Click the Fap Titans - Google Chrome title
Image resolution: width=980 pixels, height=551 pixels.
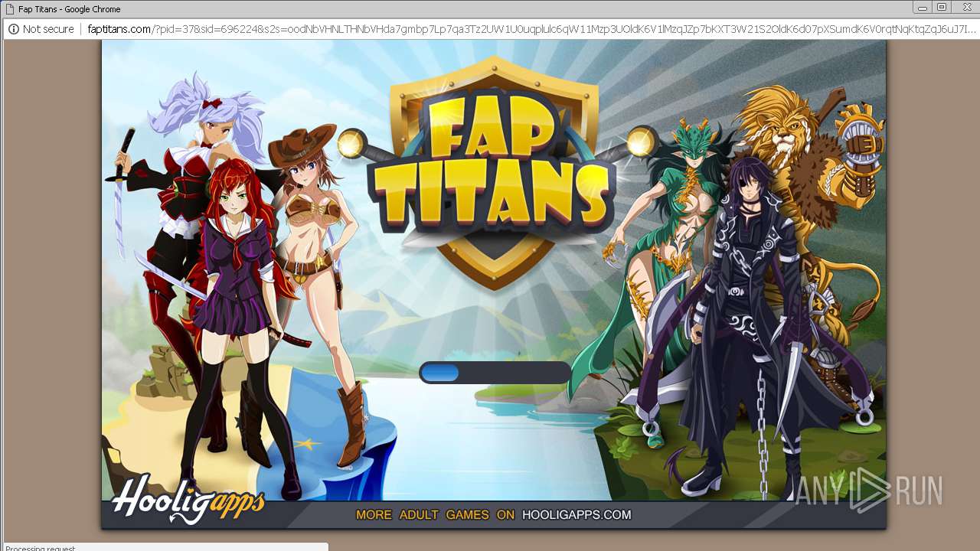[69, 9]
